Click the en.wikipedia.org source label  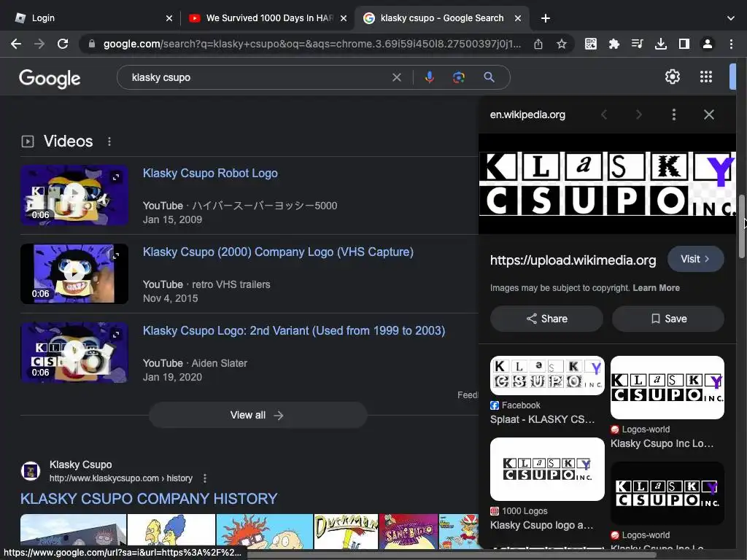tap(527, 114)
